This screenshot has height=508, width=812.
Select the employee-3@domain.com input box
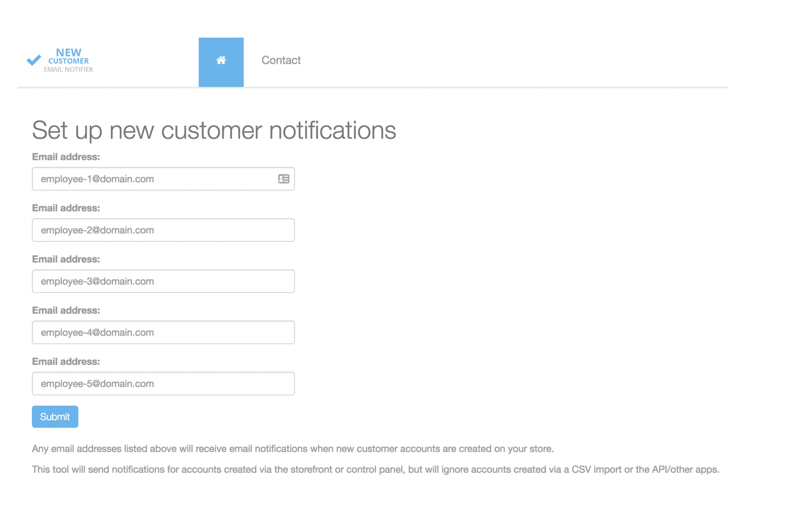(x=163, y=281)
